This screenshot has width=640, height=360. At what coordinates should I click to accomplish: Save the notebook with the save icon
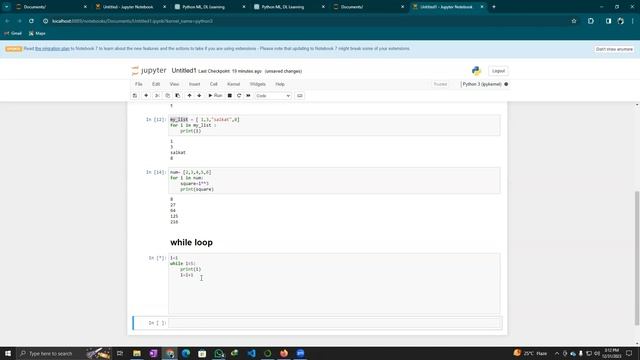click(x=135, y=96)
